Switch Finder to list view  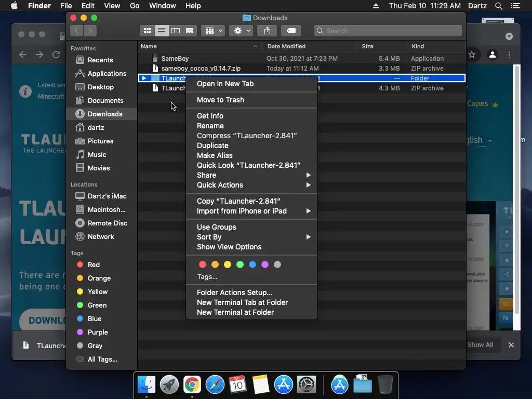162,31
